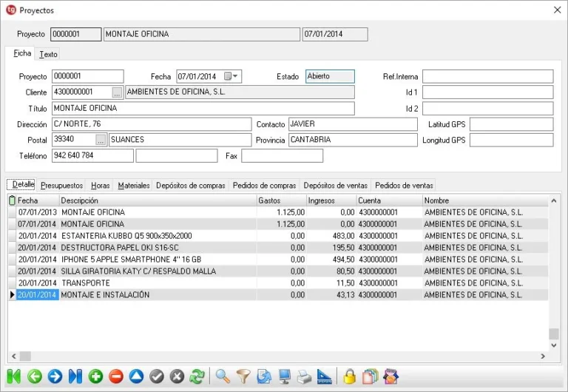Image resolution: width=568 pixels, height=392 pixels.
Task: Open the Pedidos de ventas tab
Action: pos(404,185)
